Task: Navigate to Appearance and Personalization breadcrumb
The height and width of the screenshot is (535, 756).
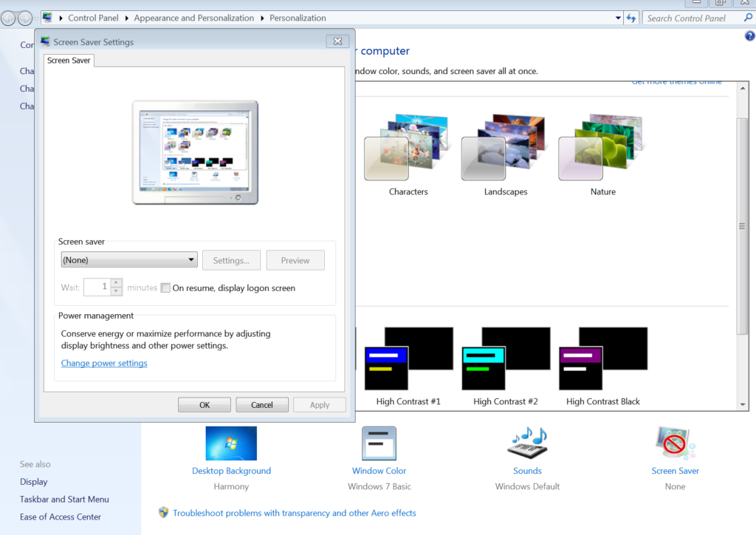Action: (x=194, y=18)
